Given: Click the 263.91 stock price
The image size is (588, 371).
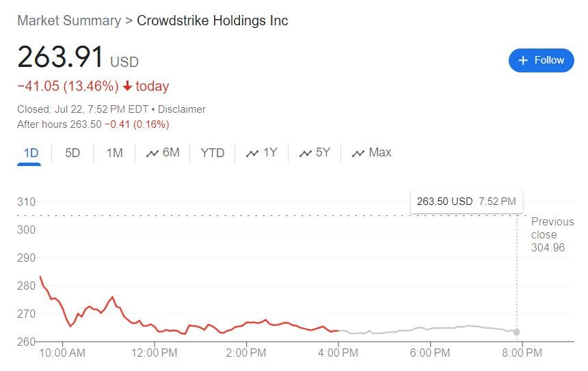Looking at the screenshot, I should tap(60, 57).
